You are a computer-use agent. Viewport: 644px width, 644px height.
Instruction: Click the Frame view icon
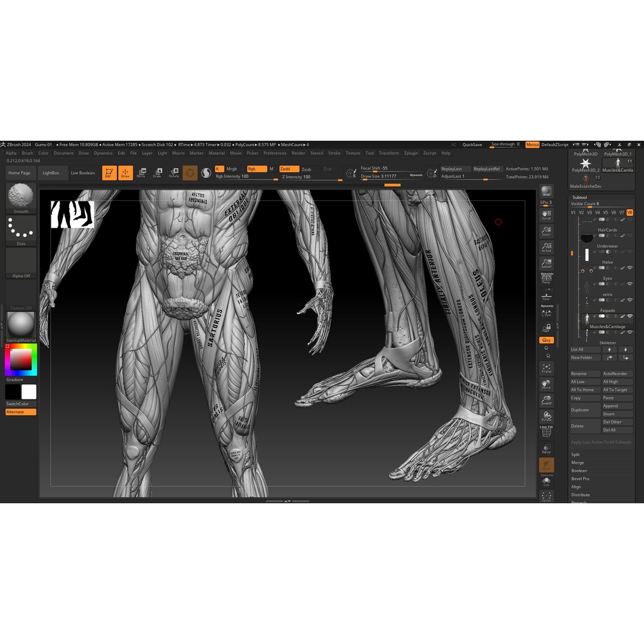click(x=546, y=368)
